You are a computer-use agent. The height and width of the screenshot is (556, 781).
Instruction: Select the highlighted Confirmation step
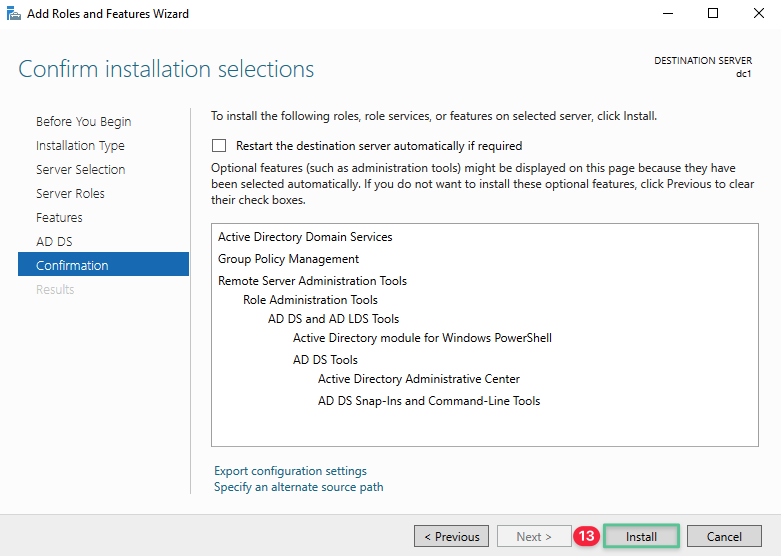click(x=72, y=266)
